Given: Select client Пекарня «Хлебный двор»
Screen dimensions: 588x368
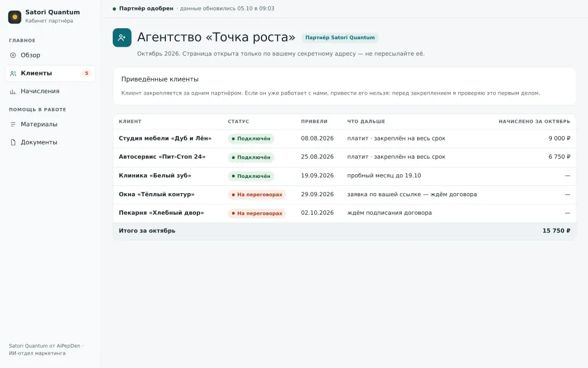Looking at the screenshot, I should [x=161, y=213].
